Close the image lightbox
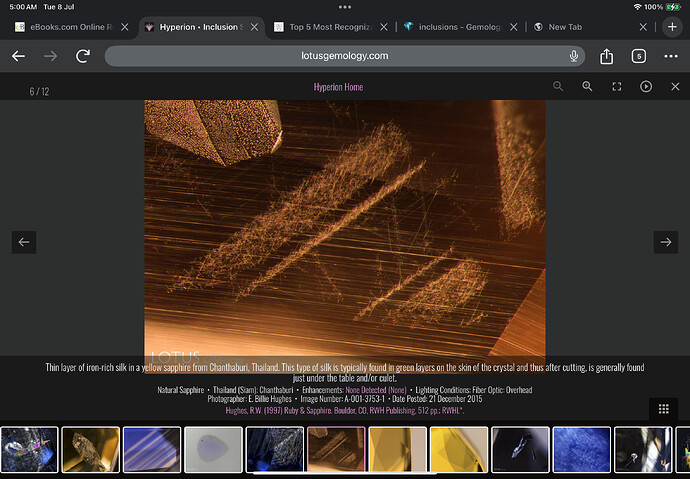690x479 pixels. point(675,86)
